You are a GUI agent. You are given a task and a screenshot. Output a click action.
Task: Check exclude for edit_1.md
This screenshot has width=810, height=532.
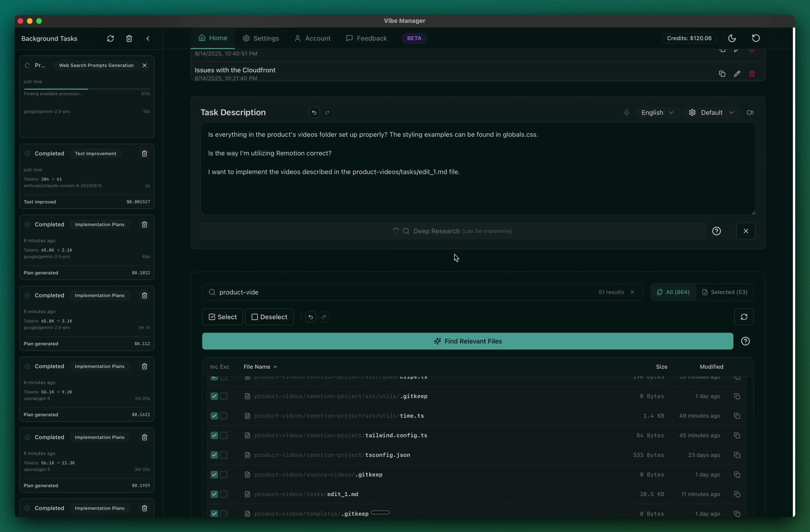click(x=224, y=495)
